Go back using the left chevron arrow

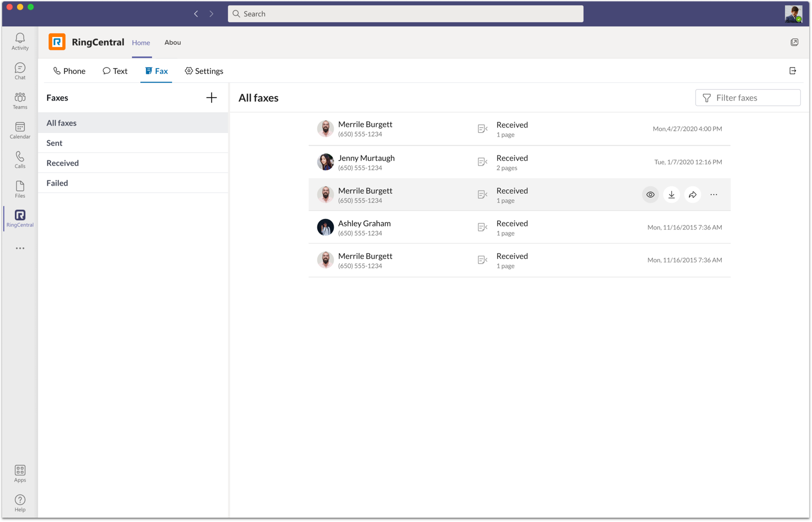pos(196,14)
